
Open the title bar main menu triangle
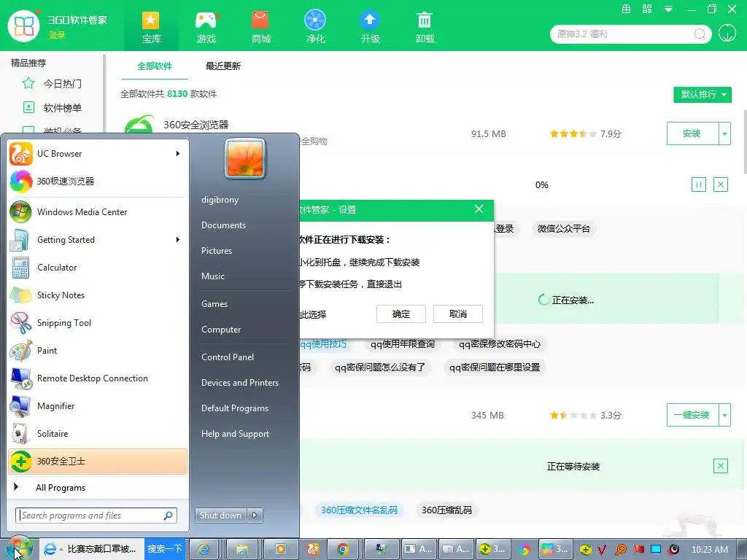[x=668, y=9]
